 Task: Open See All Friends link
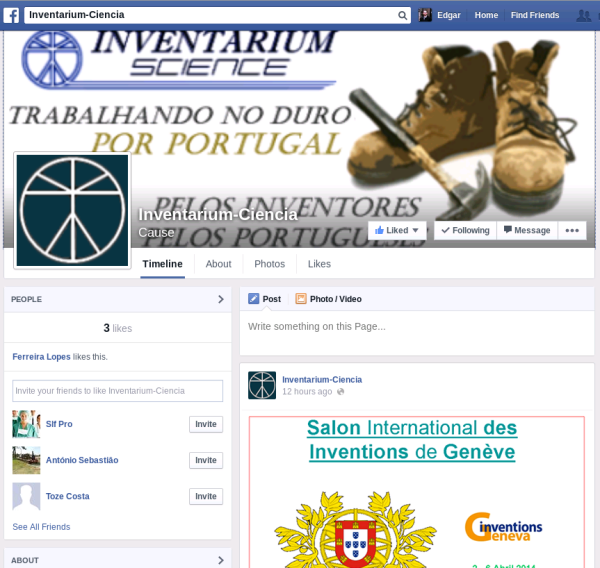[x=41, y=527]
